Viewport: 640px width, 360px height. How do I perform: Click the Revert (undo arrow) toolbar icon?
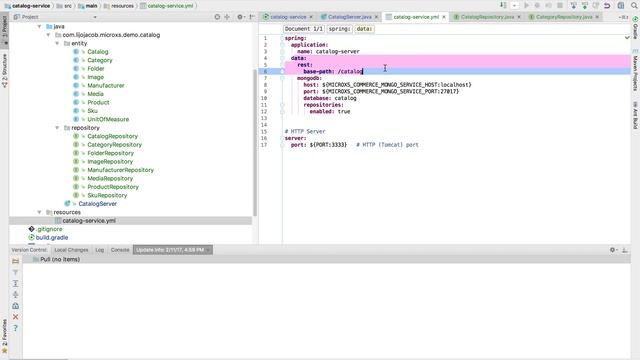[x=607, y=5]
